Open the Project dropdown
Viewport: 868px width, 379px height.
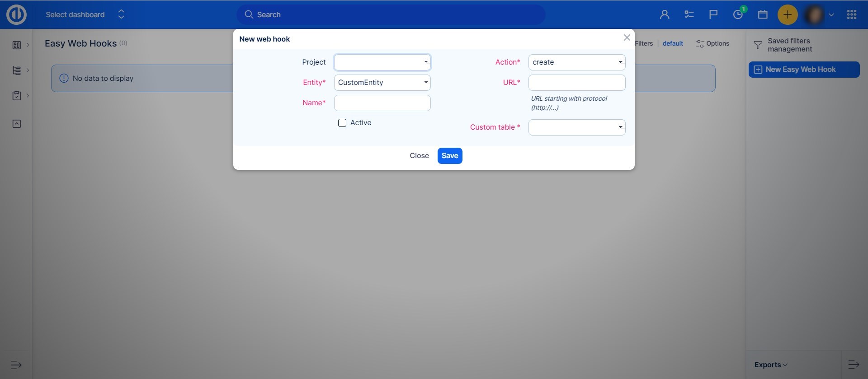(x=382, y=62)
